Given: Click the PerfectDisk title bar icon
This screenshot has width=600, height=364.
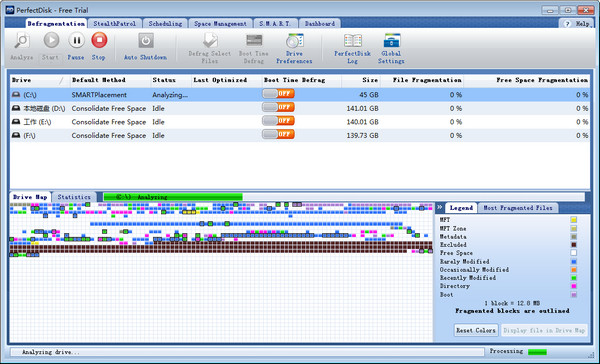Looking at the screenshot, I should tap(10, 10).
